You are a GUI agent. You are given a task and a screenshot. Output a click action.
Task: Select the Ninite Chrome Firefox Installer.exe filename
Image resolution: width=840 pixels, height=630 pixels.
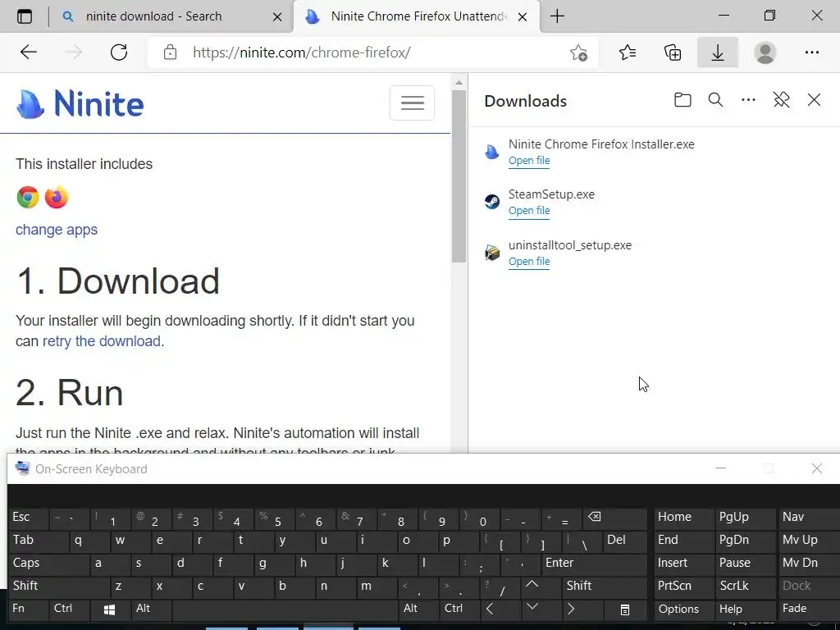click(601, 144)
